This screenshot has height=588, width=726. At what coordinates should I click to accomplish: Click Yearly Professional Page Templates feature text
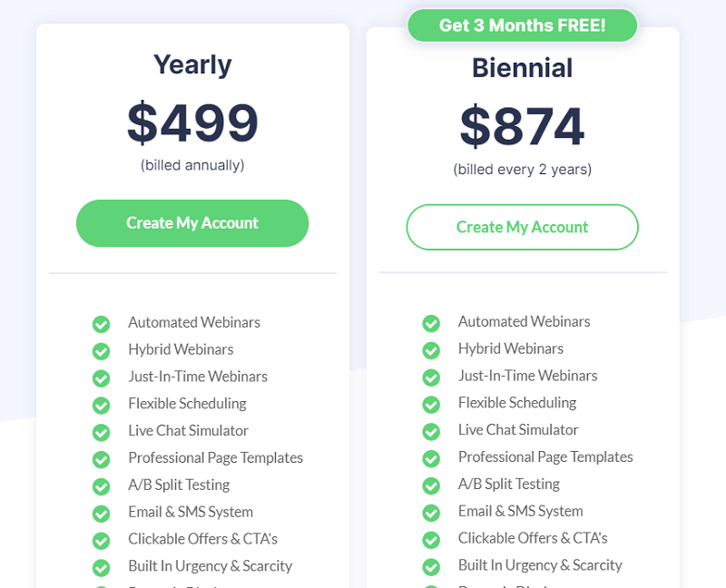216,458
